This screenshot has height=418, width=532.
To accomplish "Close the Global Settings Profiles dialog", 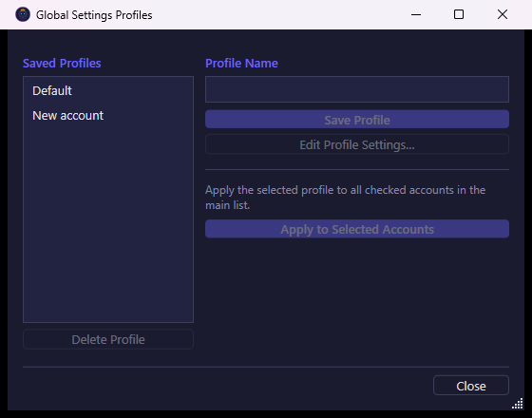I will [471, 386].
